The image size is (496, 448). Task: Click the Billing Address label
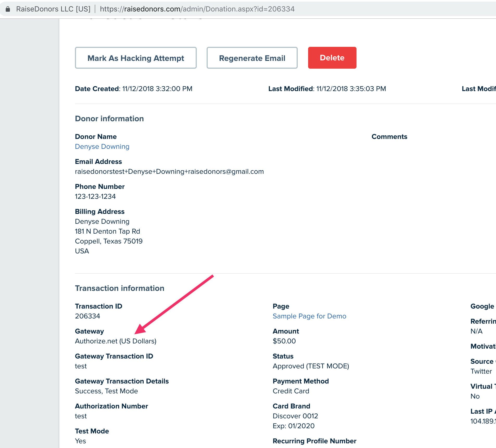(100, 212)
